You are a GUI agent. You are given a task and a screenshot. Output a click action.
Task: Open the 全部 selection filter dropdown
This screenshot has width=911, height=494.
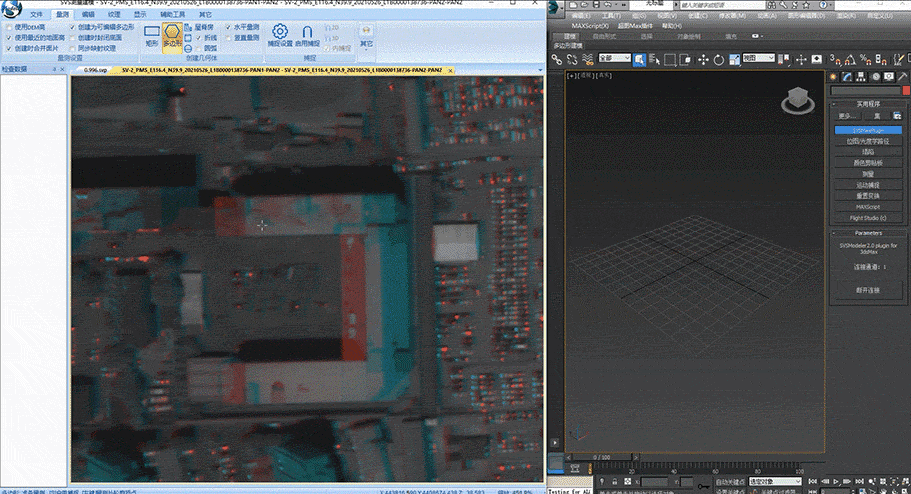pos(614,58)
